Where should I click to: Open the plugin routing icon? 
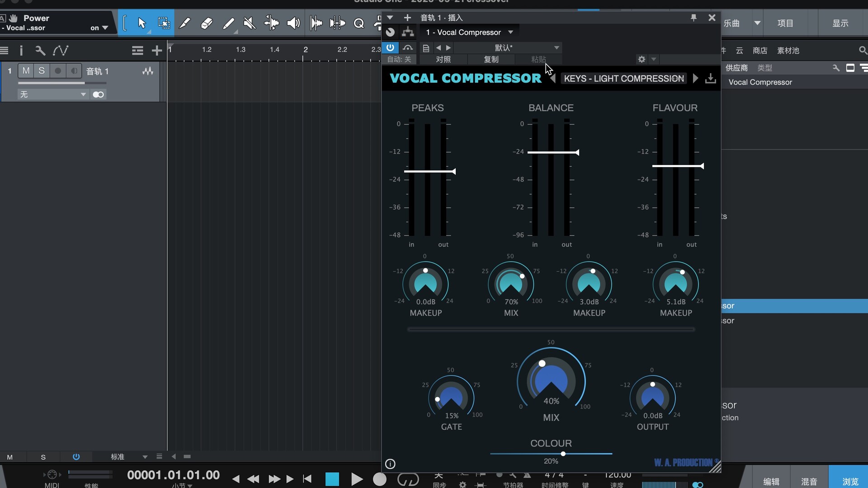[408, 32]
